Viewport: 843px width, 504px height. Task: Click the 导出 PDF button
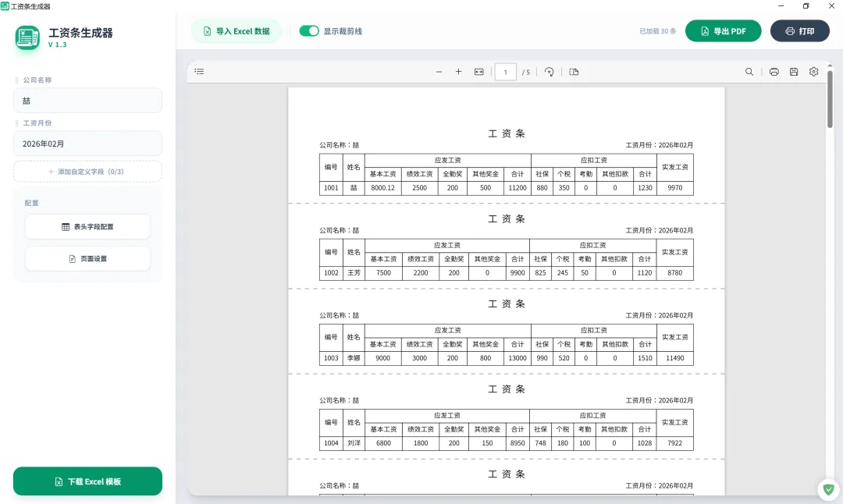pyautogui.click(x=723, y=31)
